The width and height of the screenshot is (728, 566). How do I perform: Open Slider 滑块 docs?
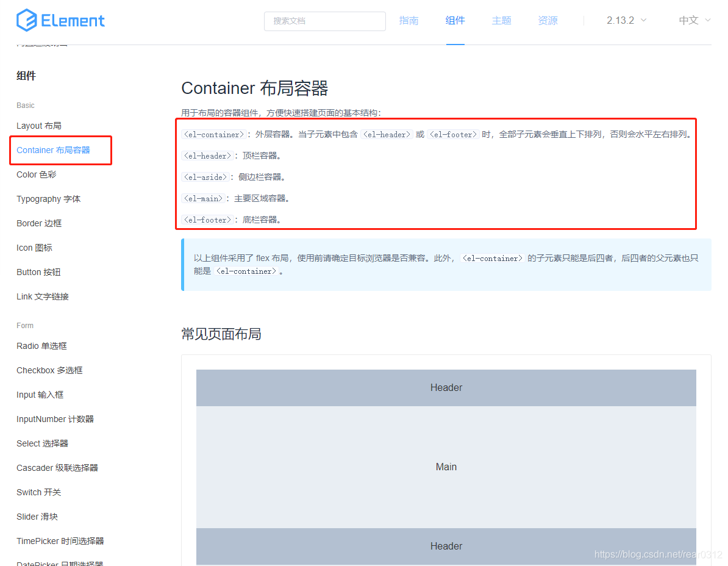(37, 517)
